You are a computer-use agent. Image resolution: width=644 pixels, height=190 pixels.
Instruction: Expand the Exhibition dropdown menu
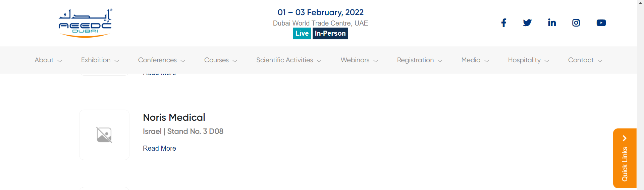100,60
